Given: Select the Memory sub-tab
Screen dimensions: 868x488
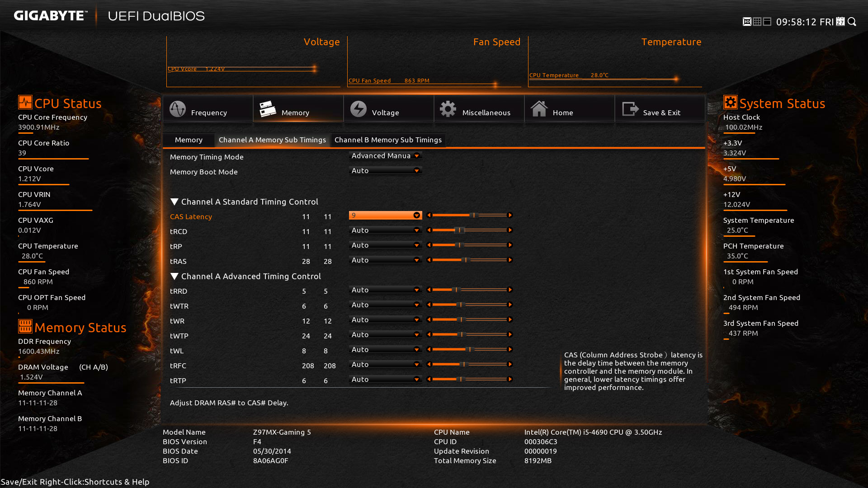Looking at the screenshot, I should pyautogui.click(x=189, y=140).
